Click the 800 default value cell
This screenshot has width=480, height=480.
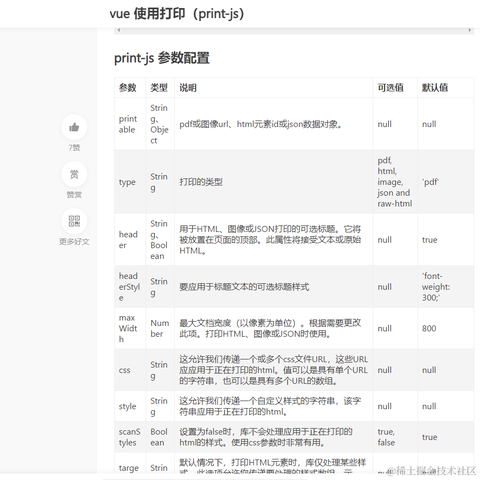(x=445, y=328)
